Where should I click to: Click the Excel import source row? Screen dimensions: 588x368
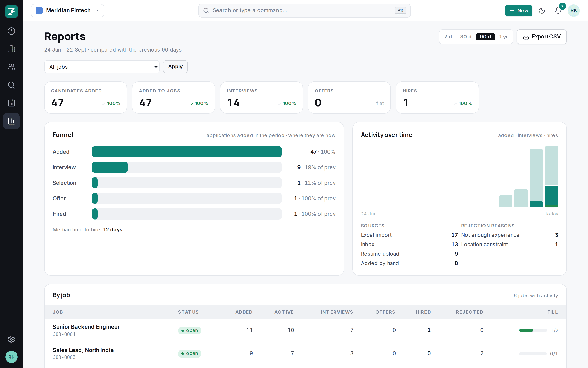[x=409, y=235]
